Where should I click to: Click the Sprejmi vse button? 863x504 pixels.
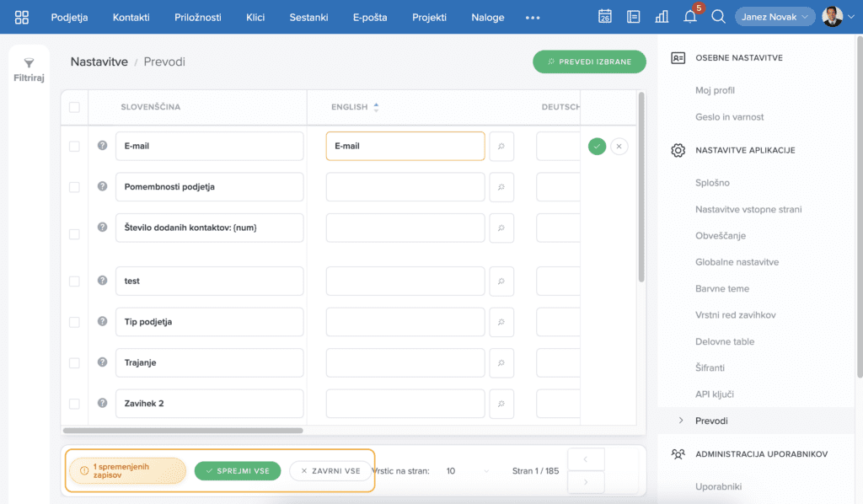(x=238, y=471)
